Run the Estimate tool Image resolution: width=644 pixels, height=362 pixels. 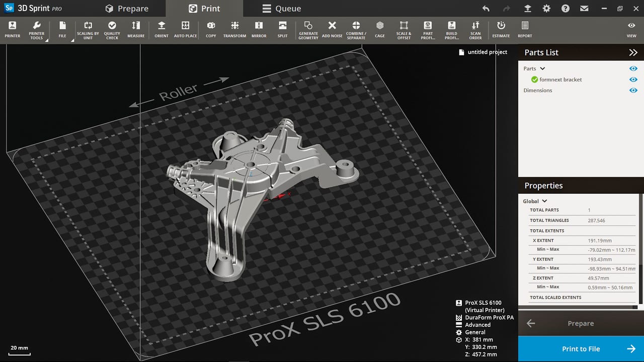pyautogui.click(x=501, y=29)
